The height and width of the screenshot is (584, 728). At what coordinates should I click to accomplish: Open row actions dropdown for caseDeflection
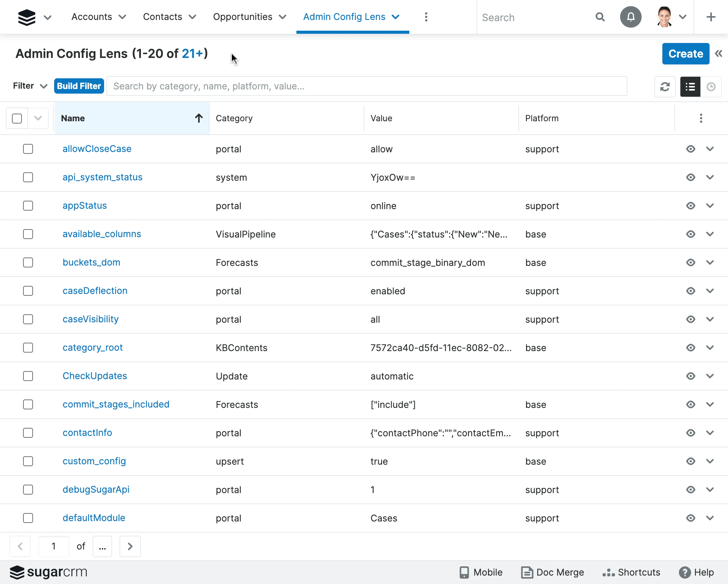[710, 291]
